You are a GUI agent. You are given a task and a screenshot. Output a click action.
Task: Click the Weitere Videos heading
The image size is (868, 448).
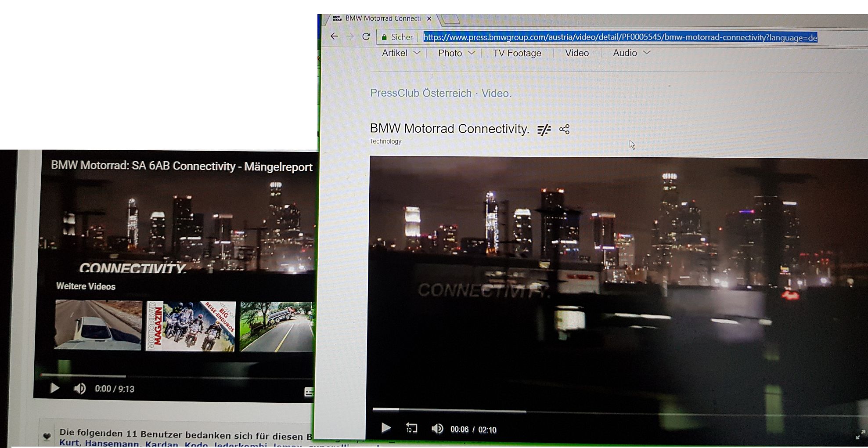coord(86,286)
